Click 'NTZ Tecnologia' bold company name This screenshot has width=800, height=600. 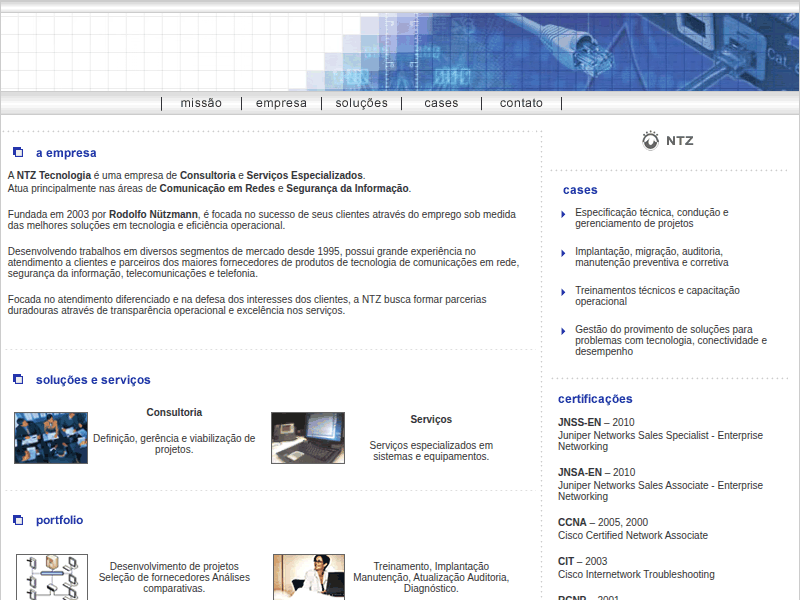pos(54,175)
